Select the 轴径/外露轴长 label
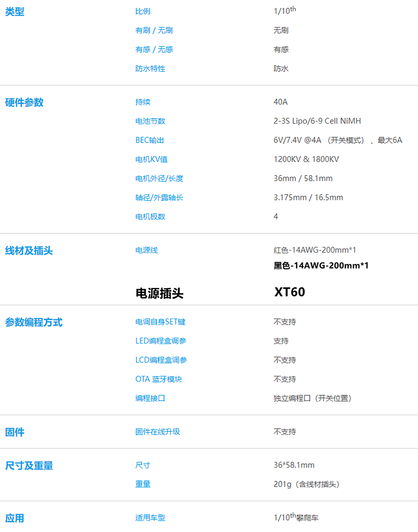The height and width of the screenshot is (532, 418). pyautogui.click(x=159, y=197)
